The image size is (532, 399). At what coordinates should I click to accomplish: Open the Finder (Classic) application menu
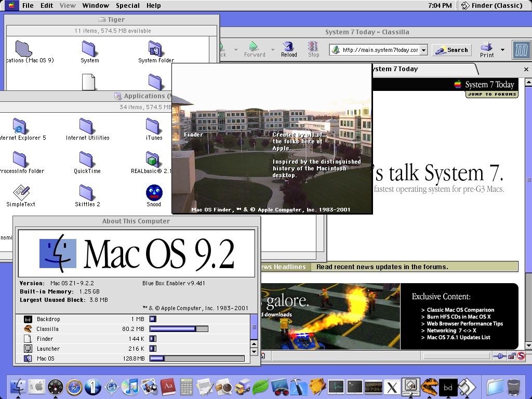tap(491, 5)
